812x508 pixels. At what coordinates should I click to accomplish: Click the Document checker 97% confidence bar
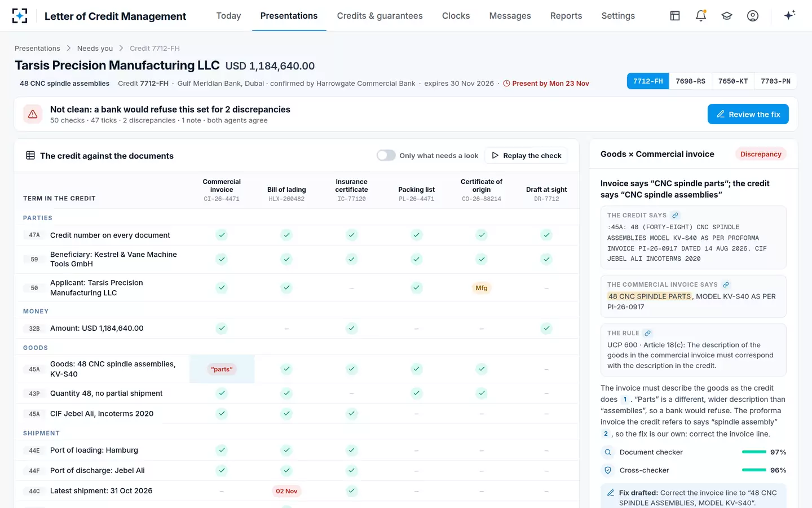tap(754, 452)
